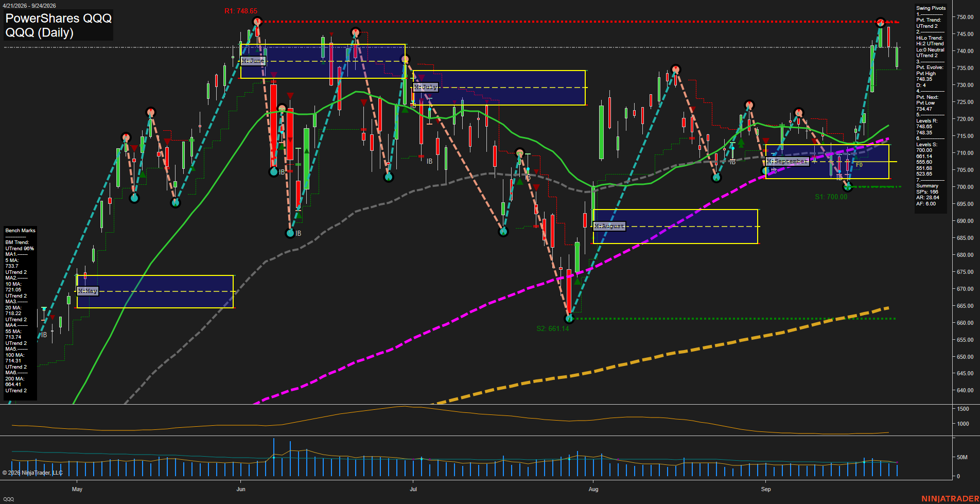Click 640.00 on the price axis
This screenshot has width=980, height=504.
coord(965,390)
